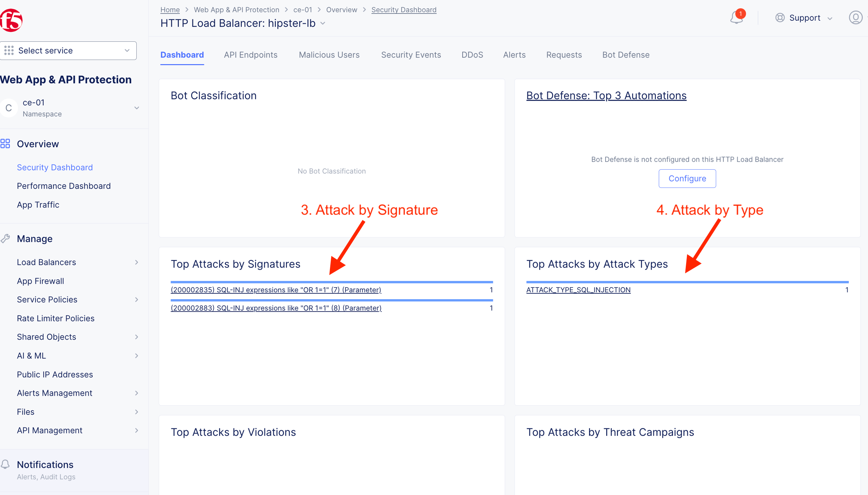Open the ATTACK_TYPE_SQL_INJECTION link
The width and height of the screenshot is (868, 495).
point(578,290)
